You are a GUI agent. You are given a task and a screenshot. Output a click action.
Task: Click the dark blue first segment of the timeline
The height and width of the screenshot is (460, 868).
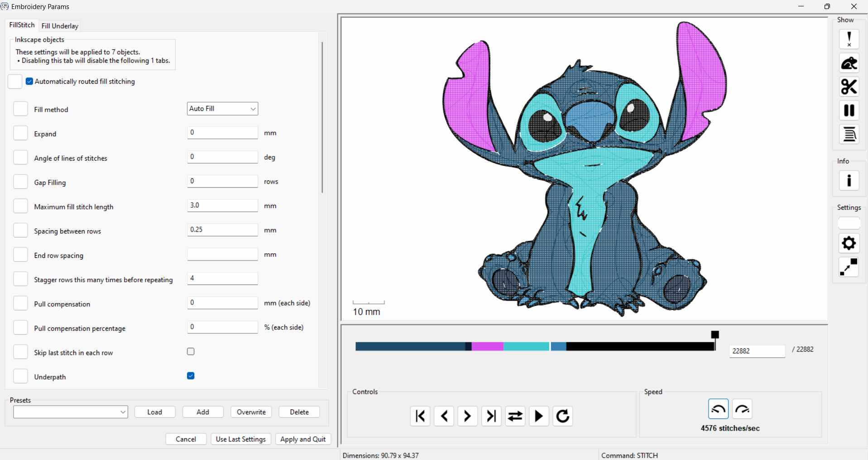(410, 346)
